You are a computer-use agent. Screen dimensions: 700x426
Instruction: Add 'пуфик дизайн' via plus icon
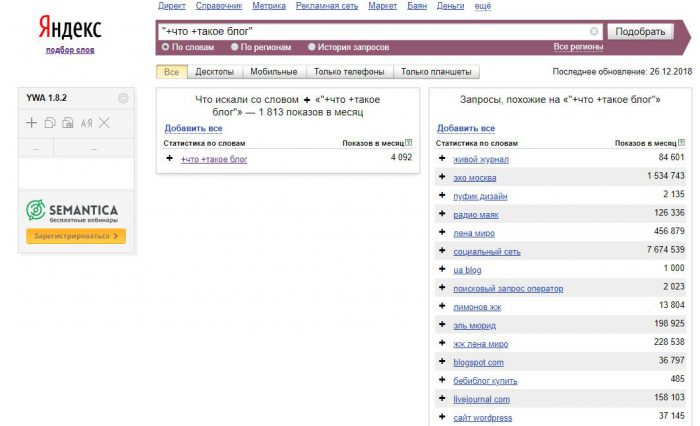[x=442, y=195]
